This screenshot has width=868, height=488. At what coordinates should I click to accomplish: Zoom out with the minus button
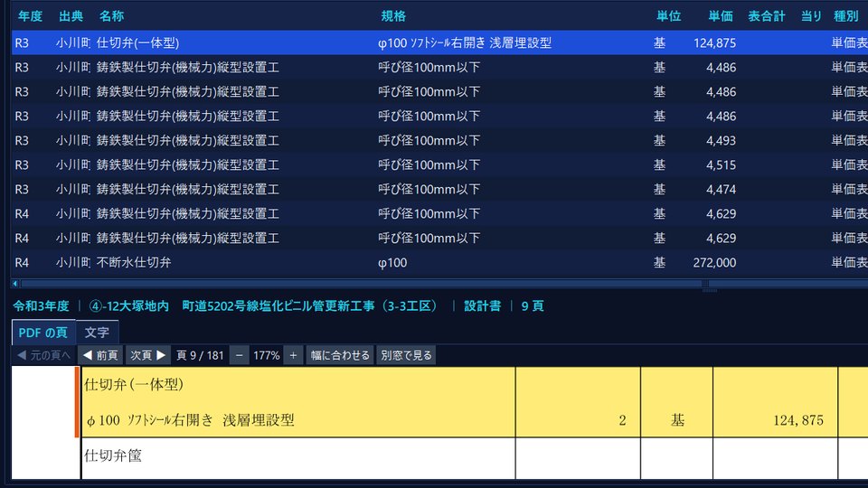coord(239,355)
